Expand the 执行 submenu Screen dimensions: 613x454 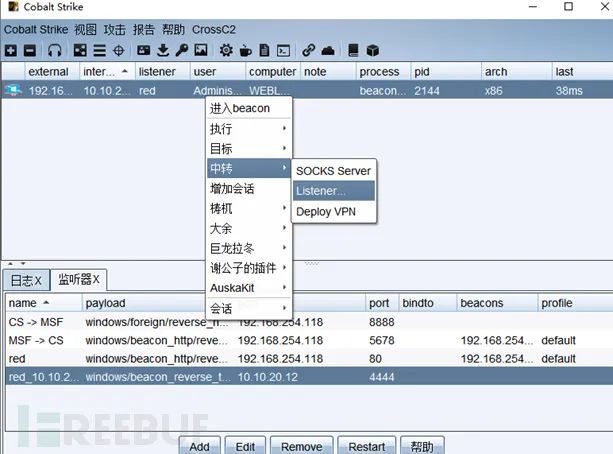point(249,129)
